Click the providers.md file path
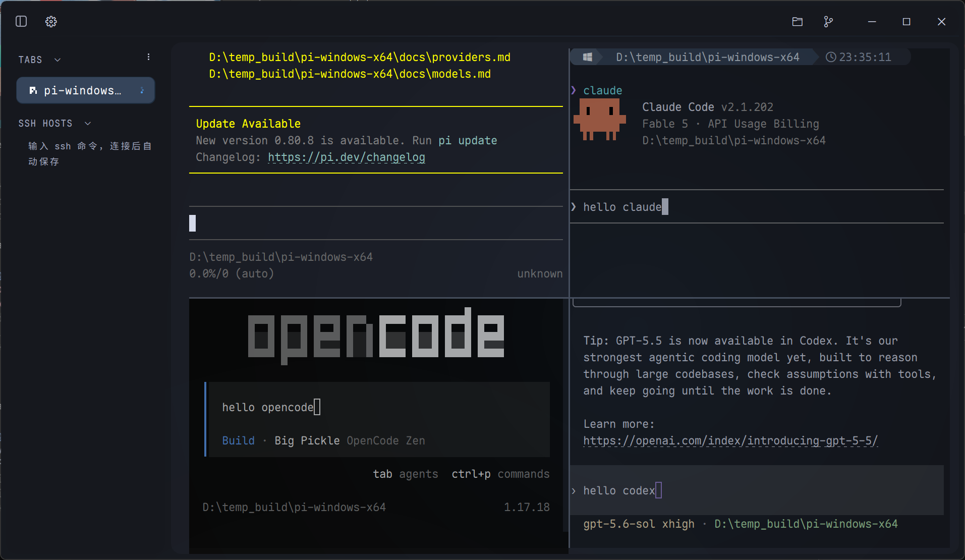Screen dimensions: 965x560 click(360, 57)
